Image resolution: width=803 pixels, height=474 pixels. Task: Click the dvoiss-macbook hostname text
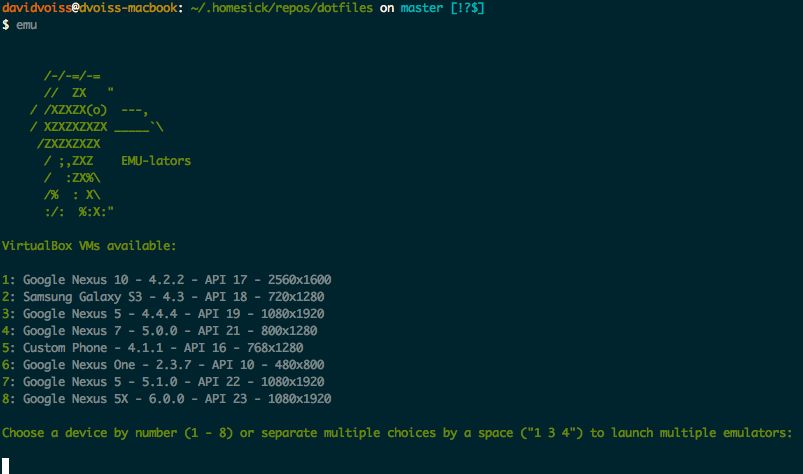128,8
